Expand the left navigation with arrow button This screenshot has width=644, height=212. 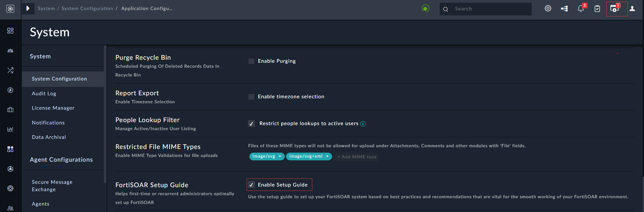[x=28, y=8]
